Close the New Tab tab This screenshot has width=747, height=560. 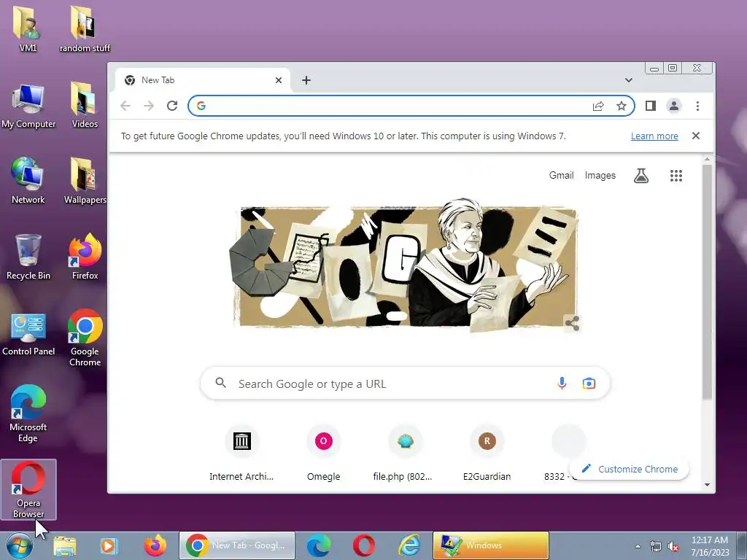click(x=279, y=80)
